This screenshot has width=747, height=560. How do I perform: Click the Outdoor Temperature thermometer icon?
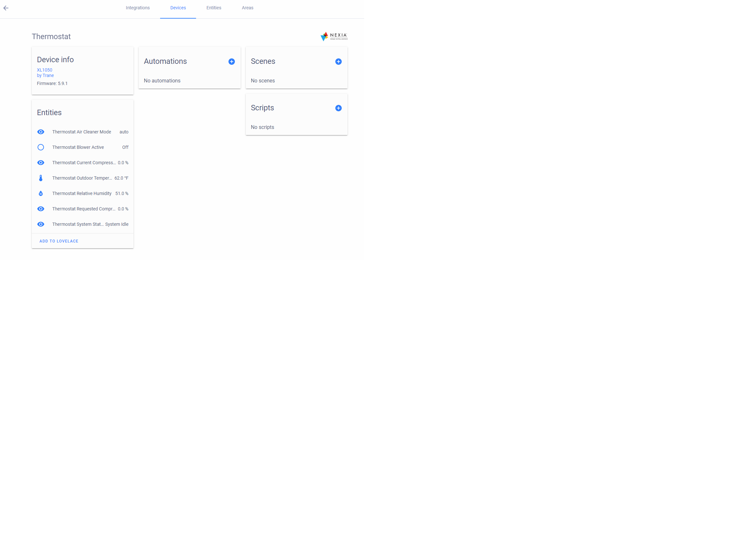40,178
